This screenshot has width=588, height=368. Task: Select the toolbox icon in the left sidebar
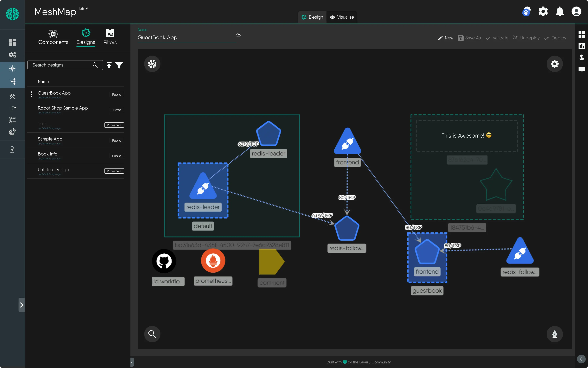[x=12, y=96]
